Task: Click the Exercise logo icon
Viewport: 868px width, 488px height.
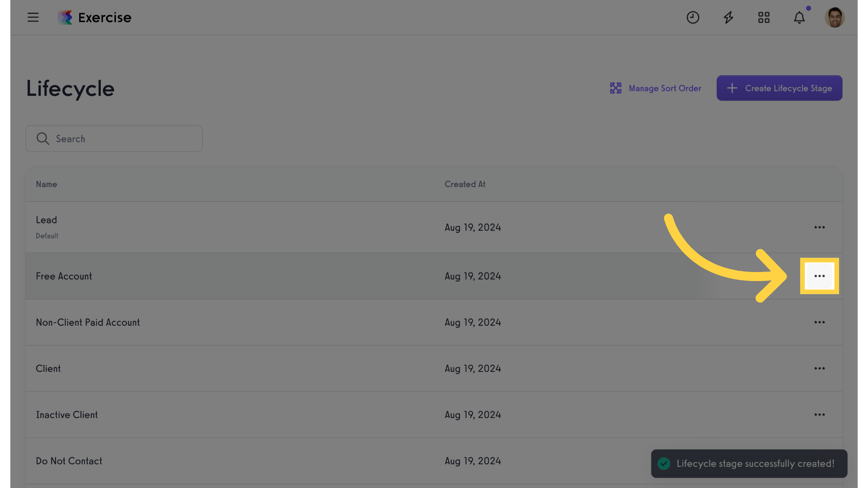Action: [x=65, y=17]
